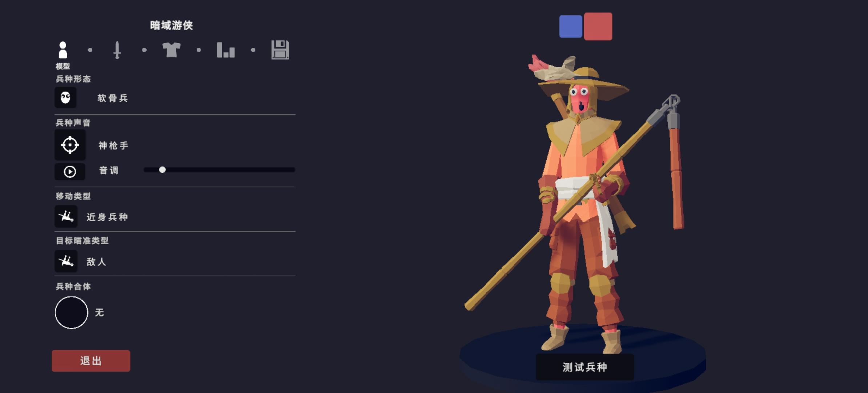
Task: Expand the 神枪手 voice selection
Action: 113,146
